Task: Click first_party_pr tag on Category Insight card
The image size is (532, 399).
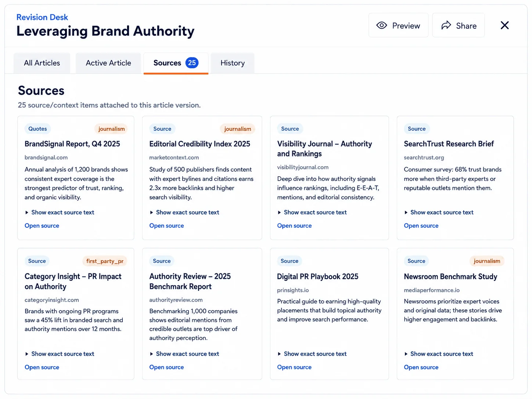Action: click(x=105, y=261)
